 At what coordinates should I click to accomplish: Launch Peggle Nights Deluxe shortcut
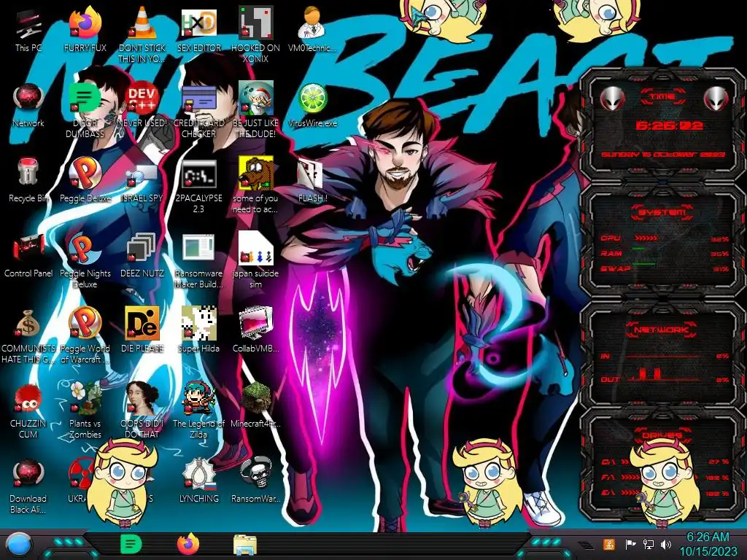(x=85, y=260)
